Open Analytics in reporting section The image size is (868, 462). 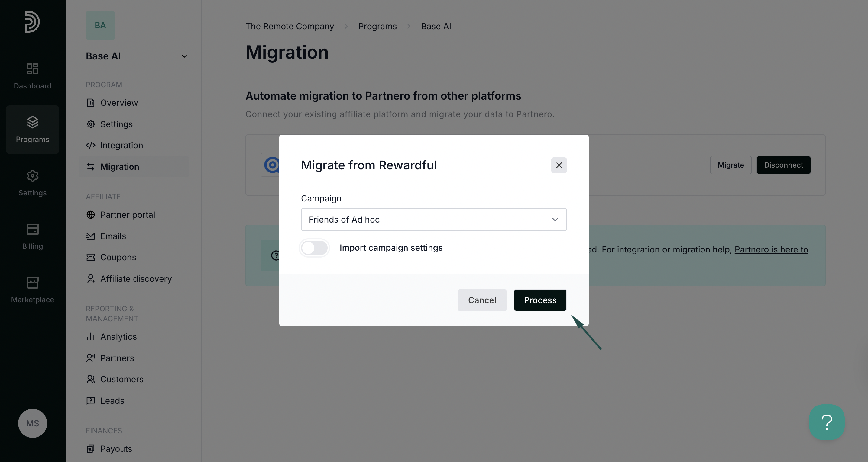coord(118,337)
